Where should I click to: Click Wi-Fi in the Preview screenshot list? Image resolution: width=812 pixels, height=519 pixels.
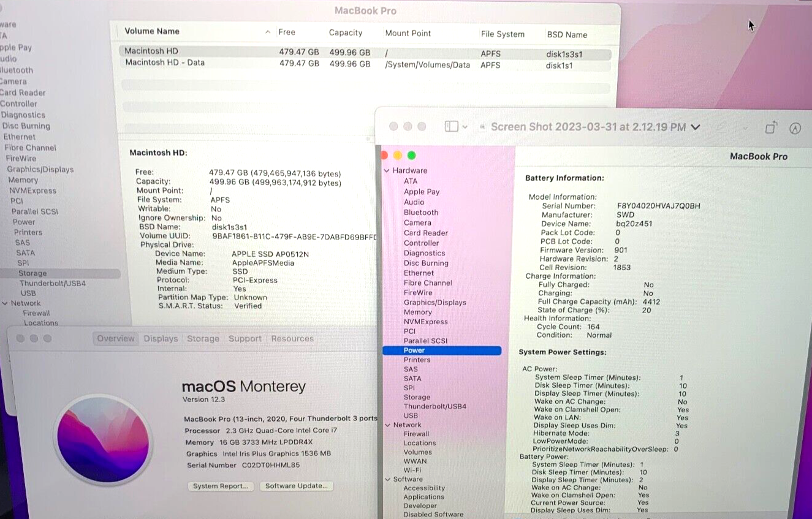coord(412,471)
